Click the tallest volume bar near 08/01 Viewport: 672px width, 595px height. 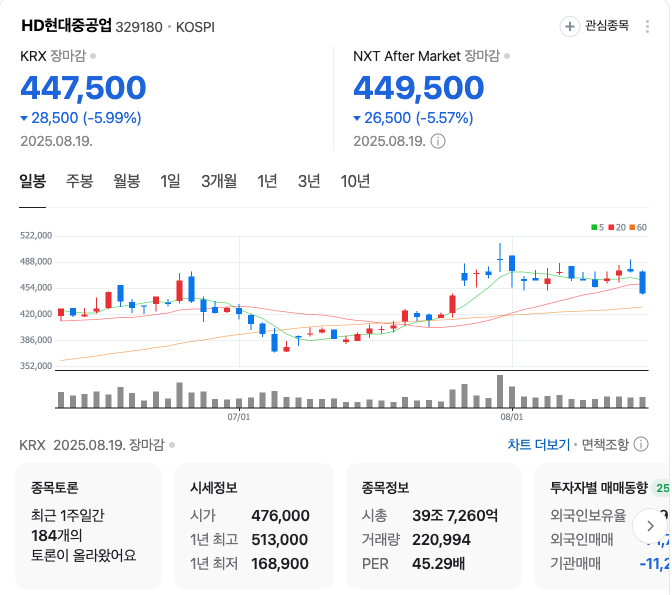pos(500,391)
